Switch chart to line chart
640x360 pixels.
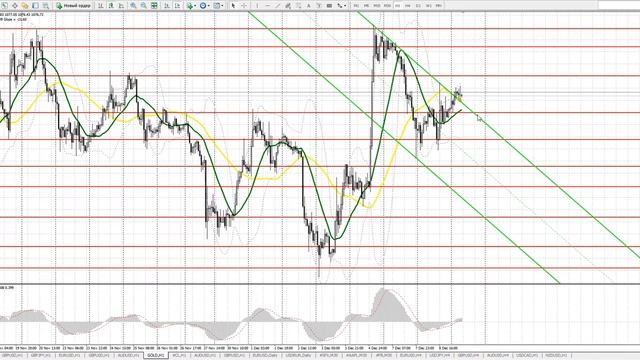click(x=121, y=6)
